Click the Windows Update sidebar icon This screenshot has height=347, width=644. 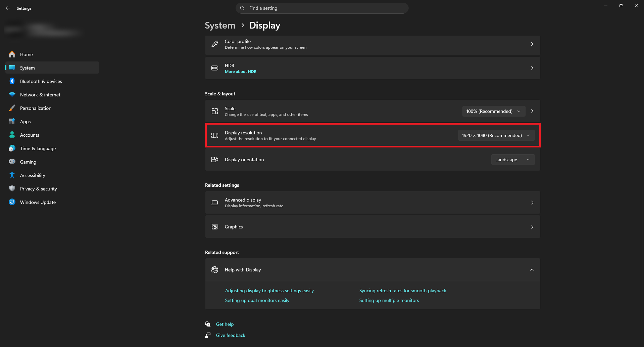coord(12,202)
